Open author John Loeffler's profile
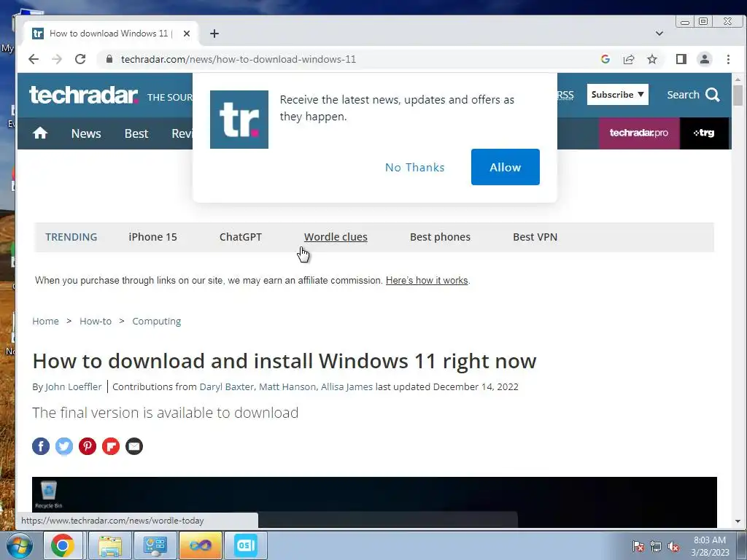Screen dimensions: 747x560 tap(74, 386)
